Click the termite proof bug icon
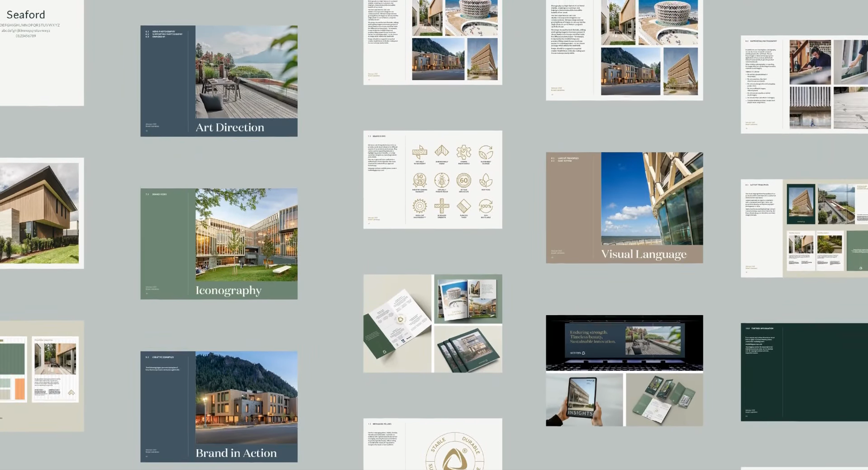The image size is (868, 470). click(442, 181)
